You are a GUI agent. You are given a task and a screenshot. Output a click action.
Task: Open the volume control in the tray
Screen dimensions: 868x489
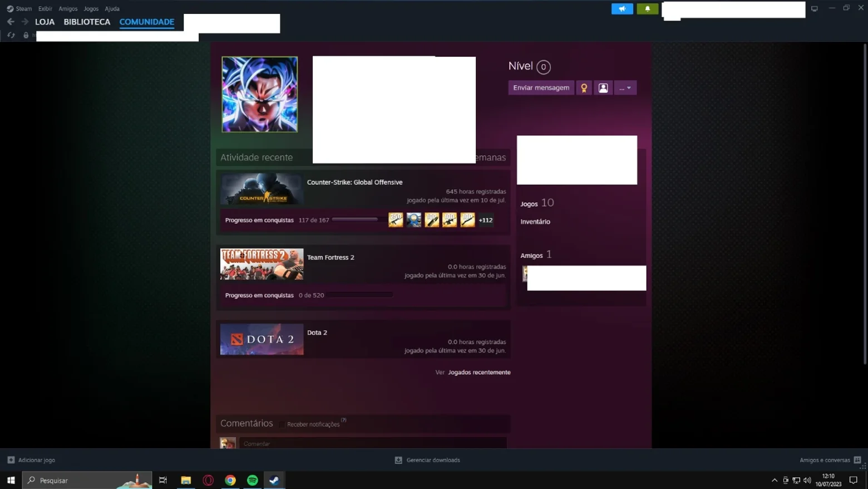(x=807, y=480)
